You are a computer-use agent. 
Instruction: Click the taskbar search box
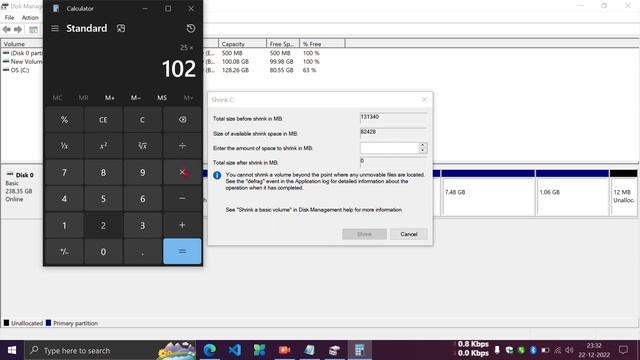click(110, 350)
